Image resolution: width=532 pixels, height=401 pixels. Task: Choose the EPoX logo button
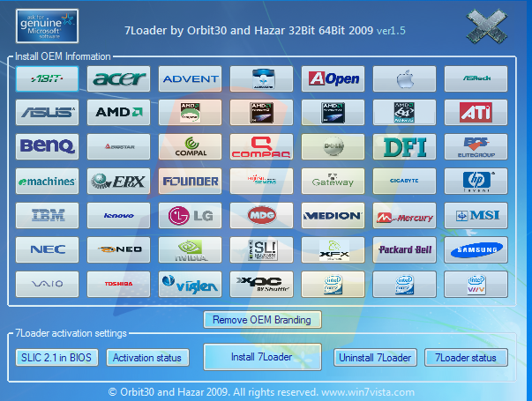pos(118,182)
